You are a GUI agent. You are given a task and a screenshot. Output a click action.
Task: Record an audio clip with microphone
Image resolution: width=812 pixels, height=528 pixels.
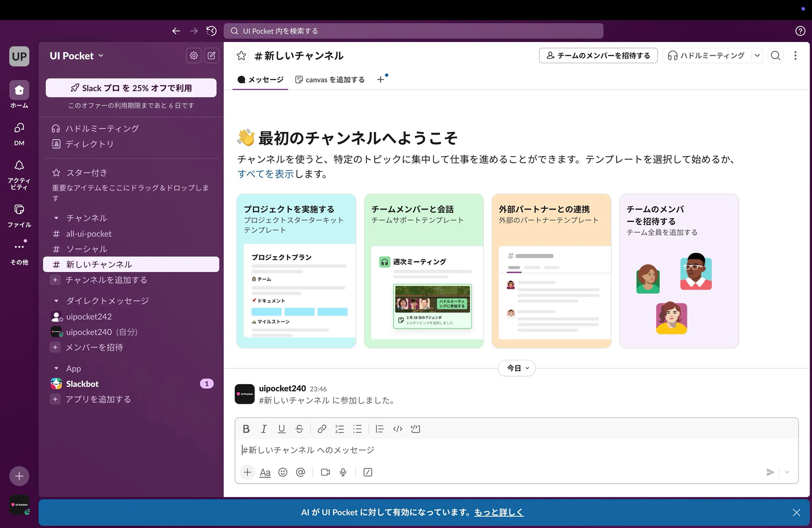(343, 473)
